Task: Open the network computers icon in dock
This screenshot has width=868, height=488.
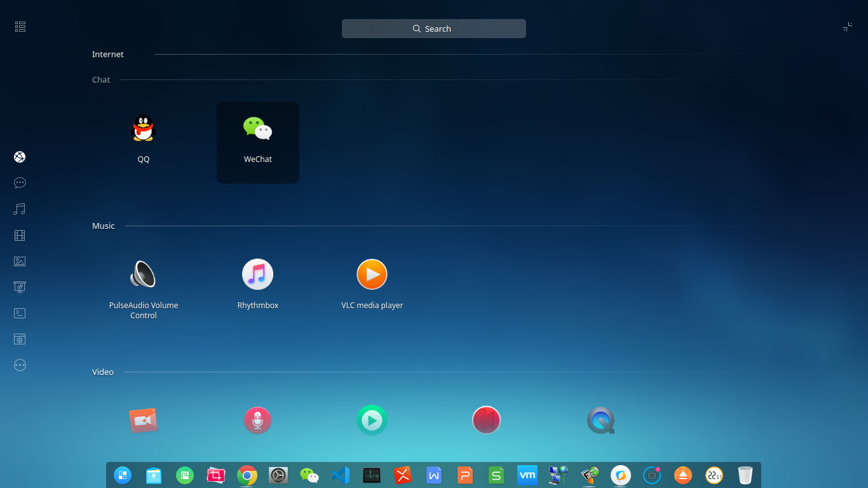Action: pos(559,475)
